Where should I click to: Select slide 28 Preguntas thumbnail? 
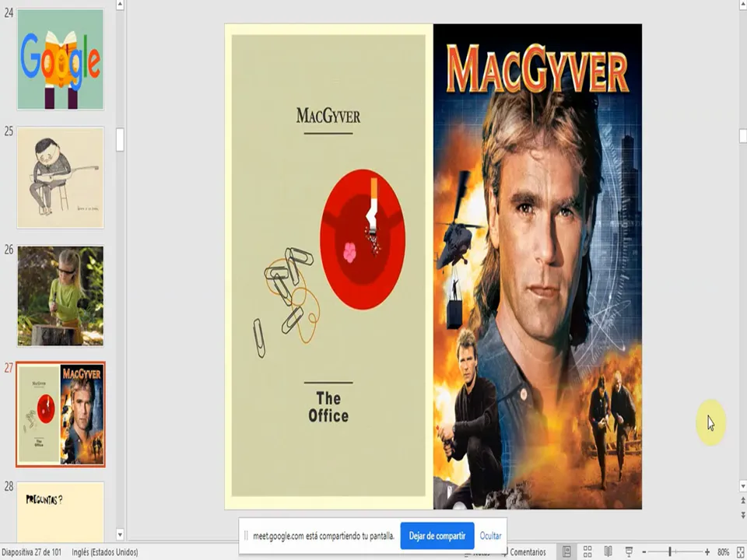tap(61, 512)
